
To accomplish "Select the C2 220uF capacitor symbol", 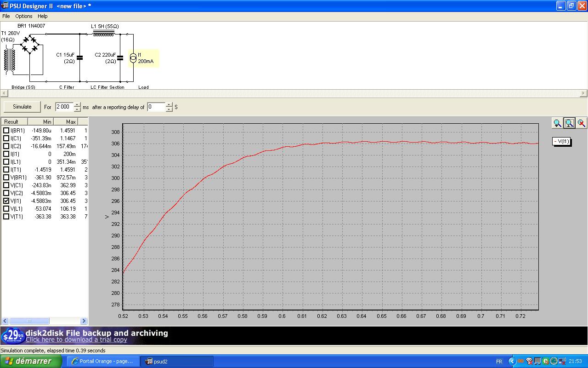I will (x=120, y=58).
